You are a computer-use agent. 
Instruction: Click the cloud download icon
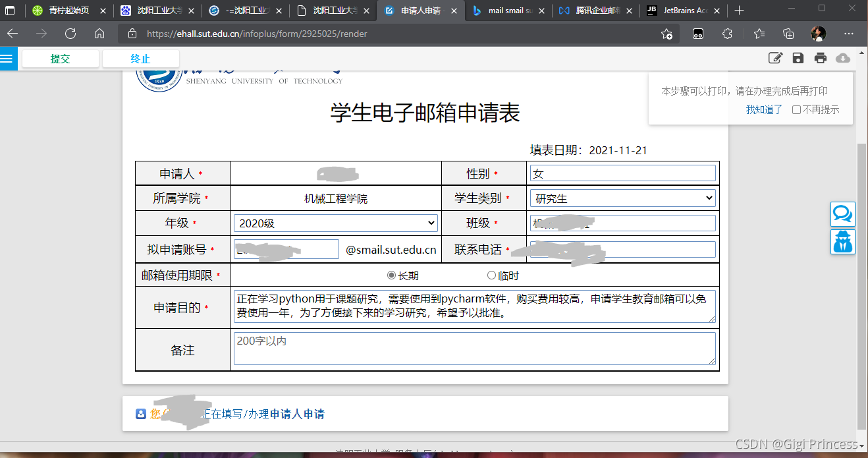pos(843,58)
